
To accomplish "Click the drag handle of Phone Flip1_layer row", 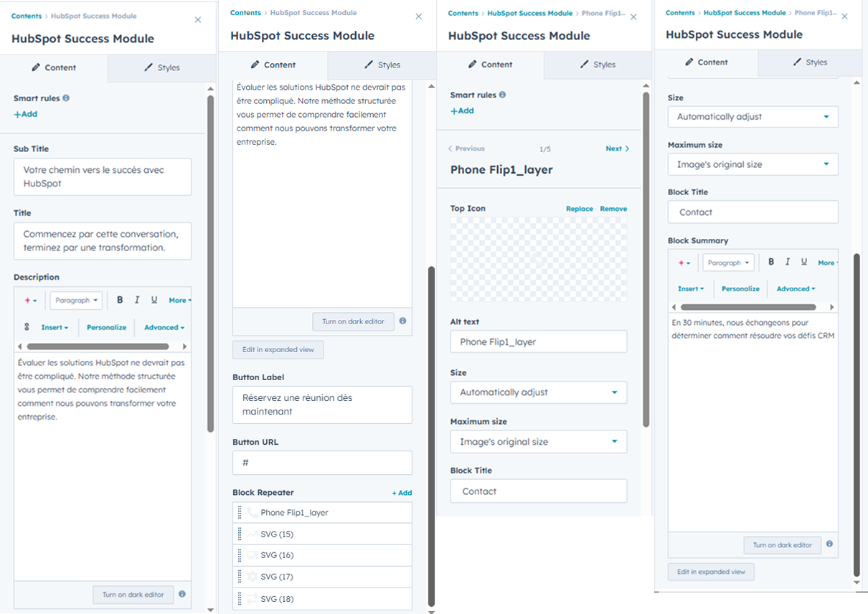I will coord(240,513).
